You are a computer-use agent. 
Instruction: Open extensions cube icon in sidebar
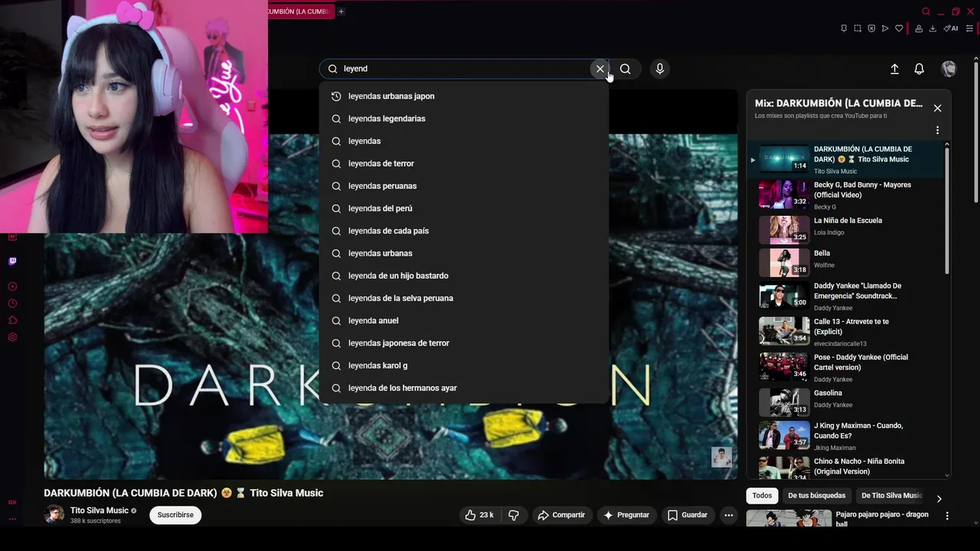[12, 320]
